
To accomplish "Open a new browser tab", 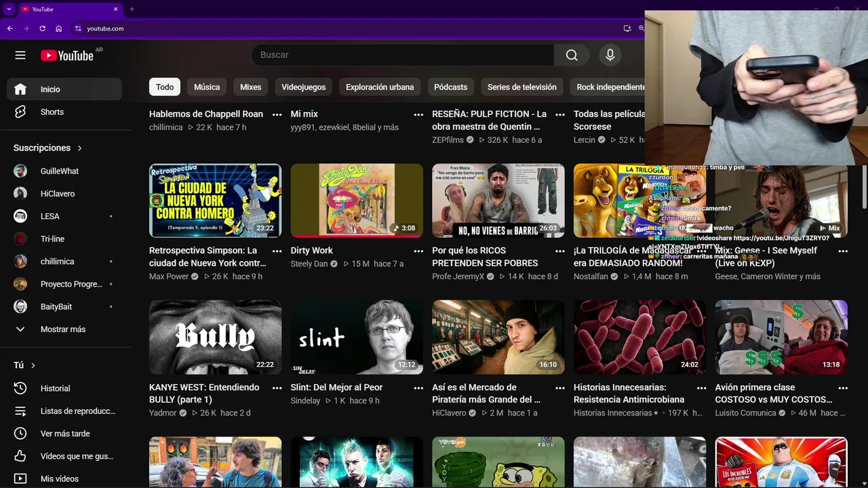I will click(132, 9).
